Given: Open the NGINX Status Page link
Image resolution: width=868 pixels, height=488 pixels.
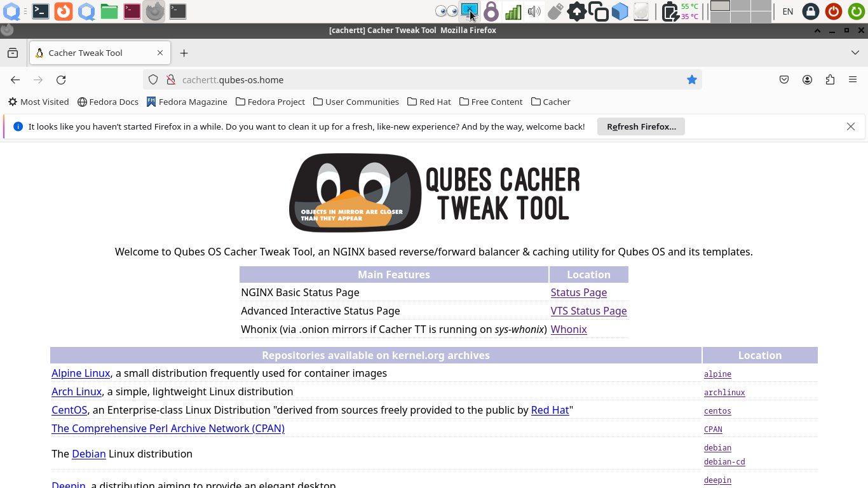Looking at the screenshot, I should 578,292.
